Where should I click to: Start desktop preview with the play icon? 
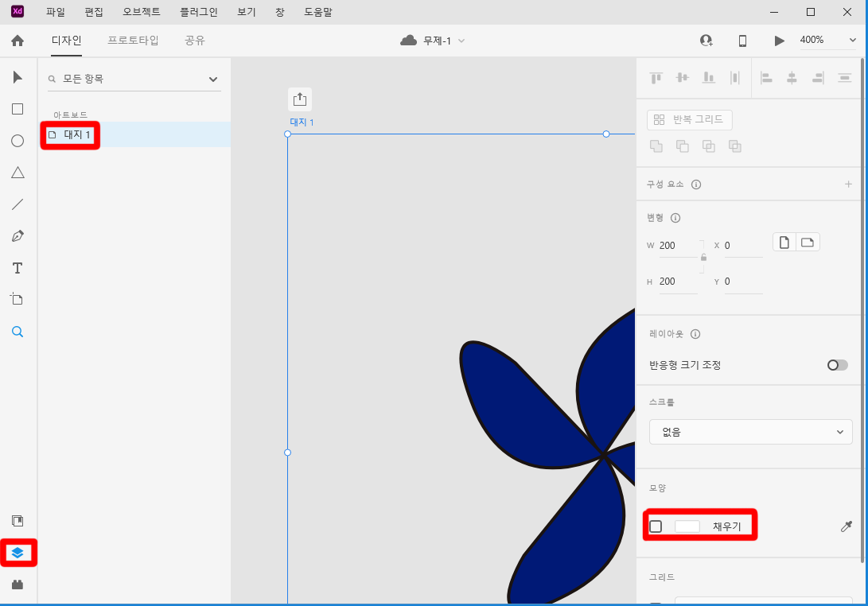[779, 40]
